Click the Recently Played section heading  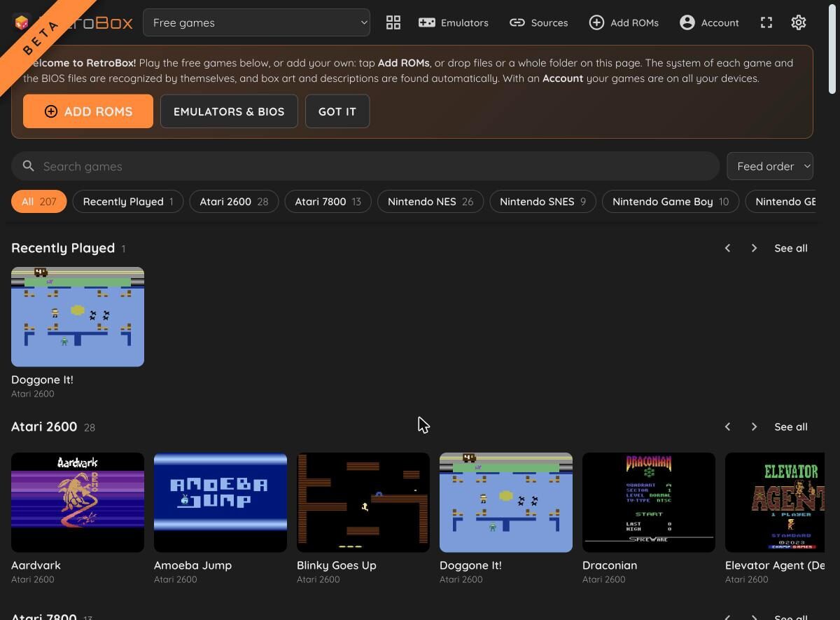pyautogui.click(x=63, y=248)
